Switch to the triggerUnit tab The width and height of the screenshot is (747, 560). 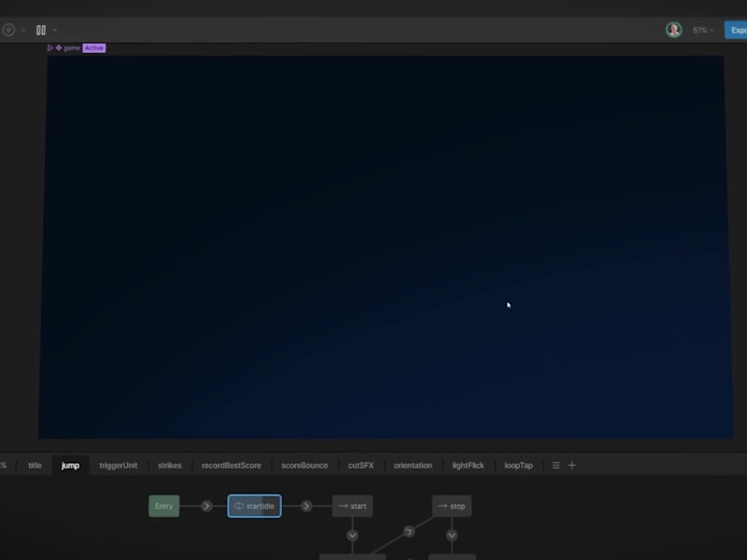coord(119,465)
